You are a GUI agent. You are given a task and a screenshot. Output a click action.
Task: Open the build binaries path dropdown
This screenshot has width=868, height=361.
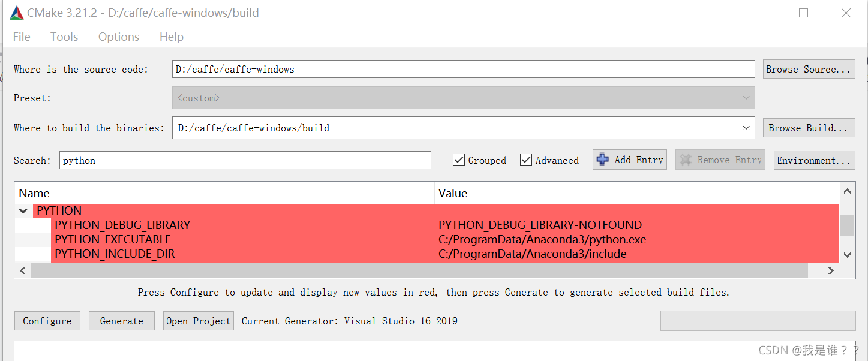[746, 128]
